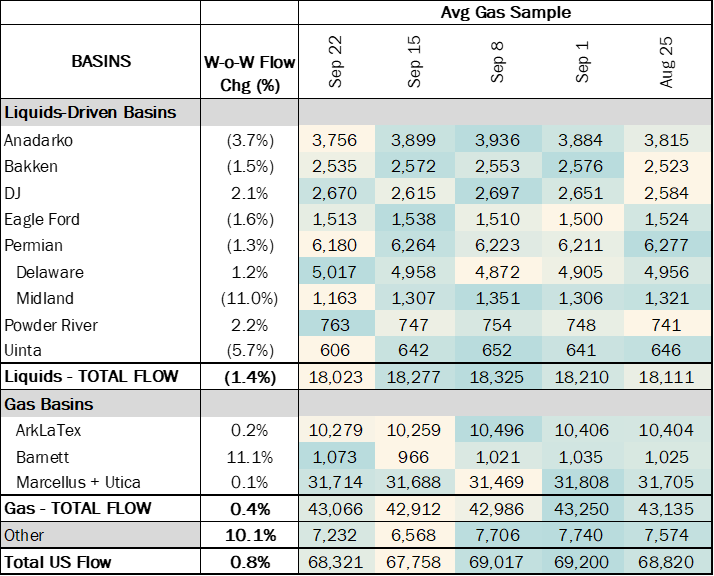Image resolution: width=714 pixels, height=576 pixels.
Task: Click the Aug 25 column header
Action: click(666, 61)
